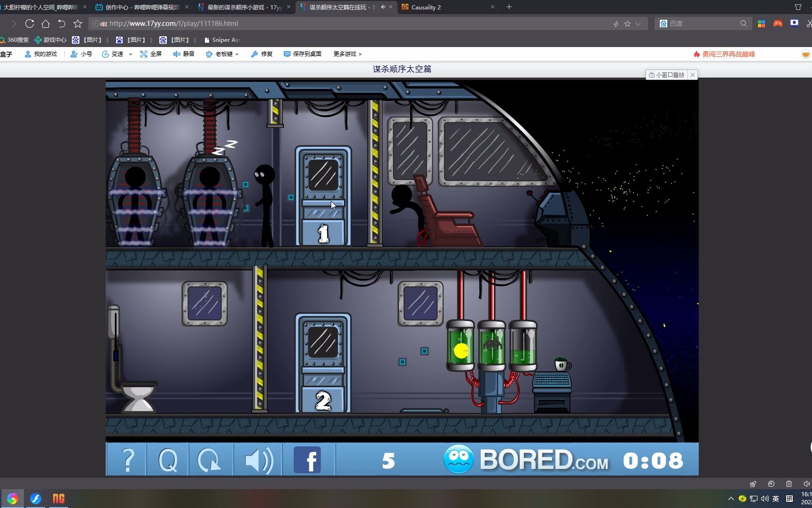Mute game sound with the speaker button
This screenshot has width=812, height=508.
258,460
